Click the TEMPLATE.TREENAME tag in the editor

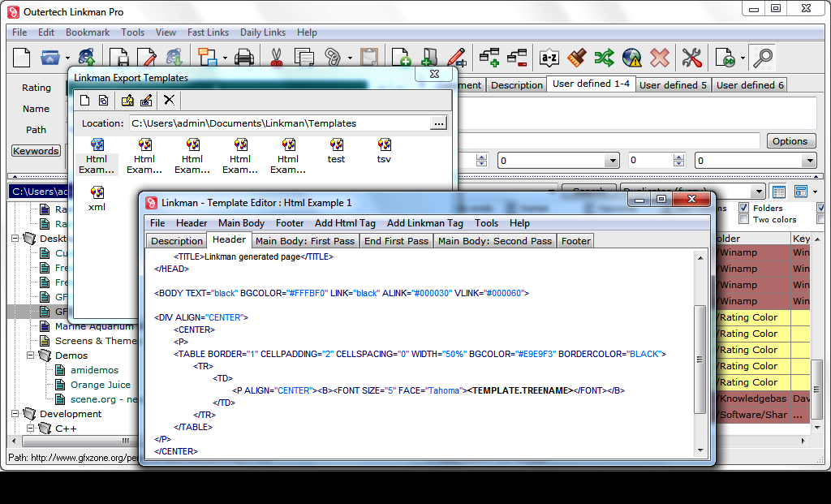522,390
